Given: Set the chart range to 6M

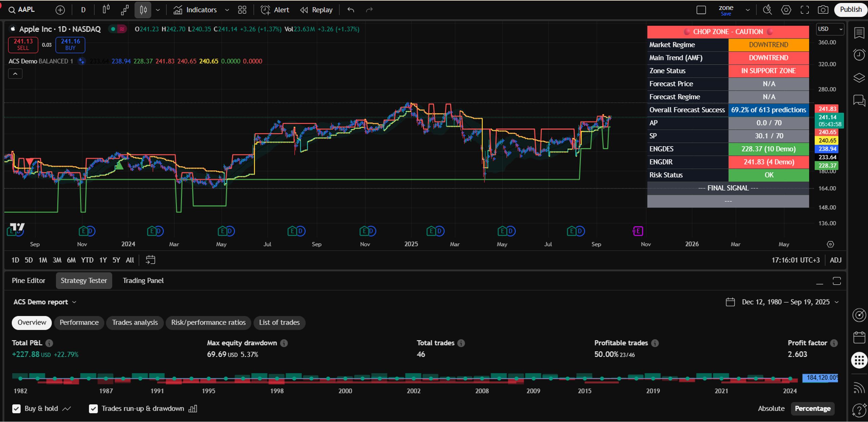Looking at the screenshot, I should pyautogui.click(x=71, y=260).
